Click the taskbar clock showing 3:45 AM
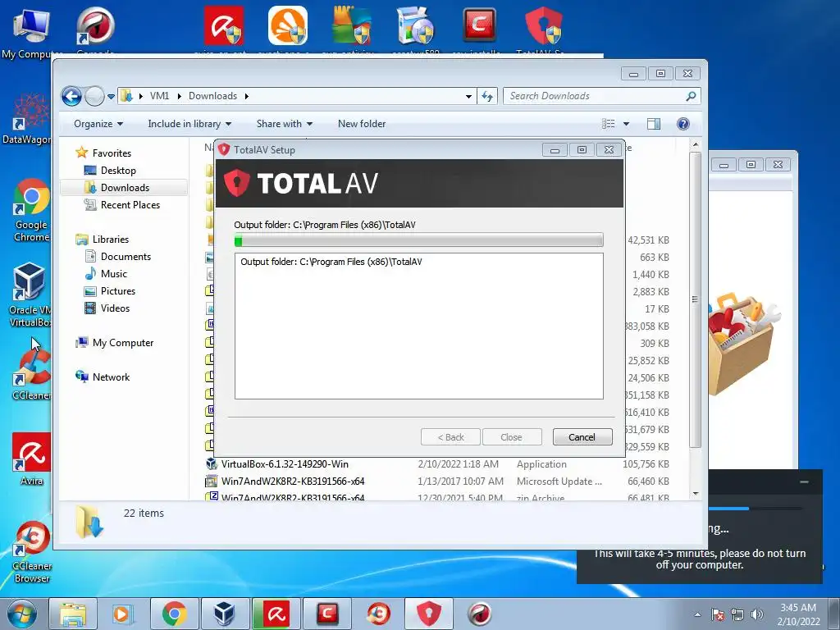840x630 pixels. click(x=798, y=614)
